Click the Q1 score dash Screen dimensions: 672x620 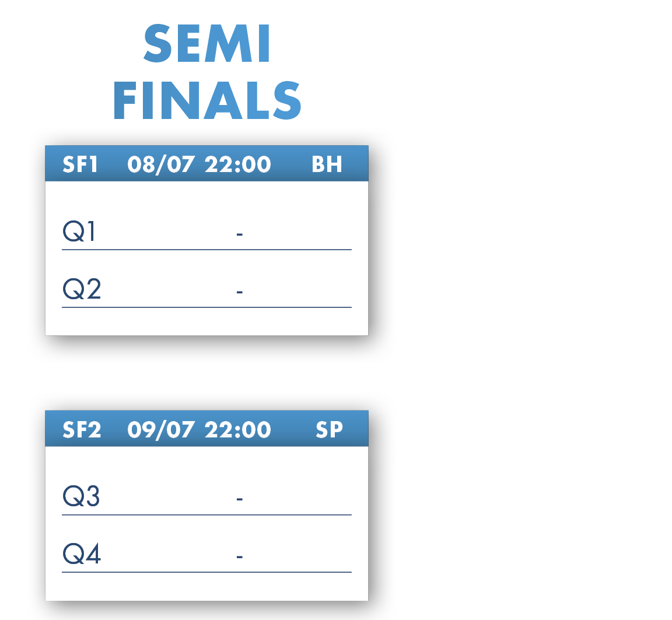(x=240, y=234)
